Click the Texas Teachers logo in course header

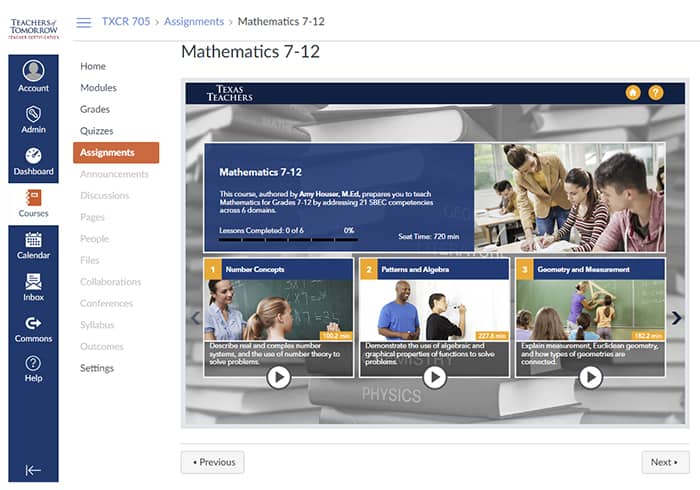(x=229, y=93)
